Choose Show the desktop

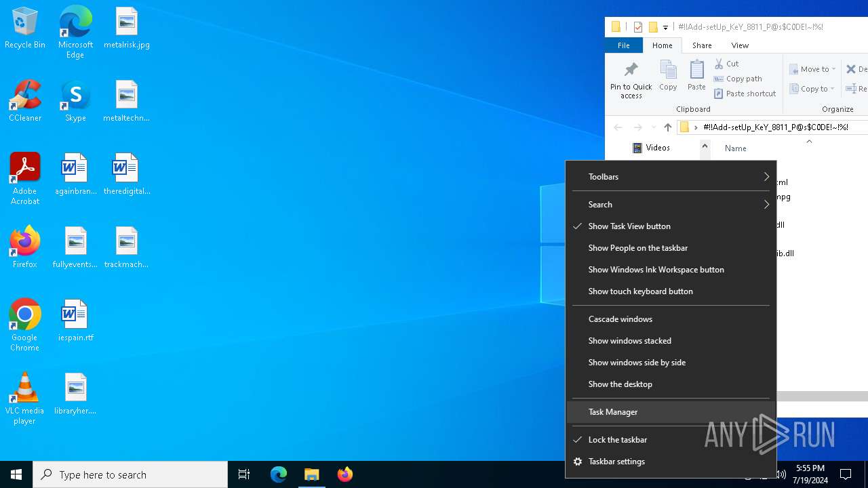click(x=671, y=384)
